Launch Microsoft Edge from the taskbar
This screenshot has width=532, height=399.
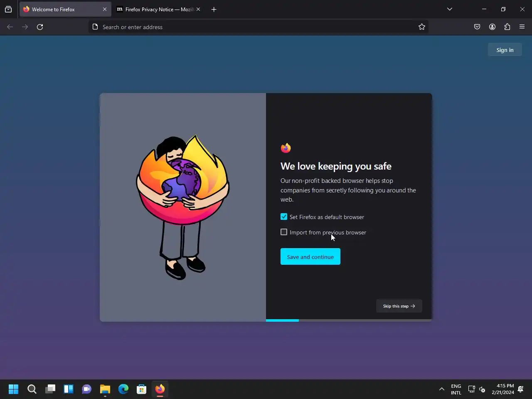[123, 389]
